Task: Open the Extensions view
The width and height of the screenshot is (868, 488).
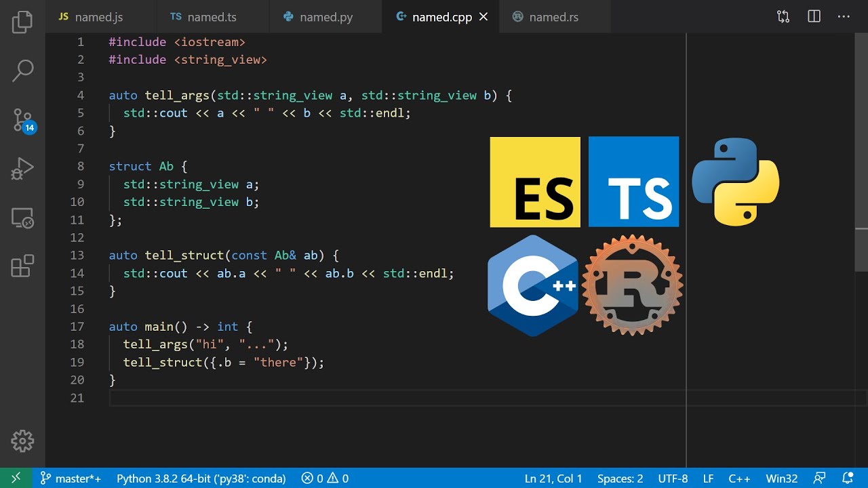Action: tap(22, 266)
